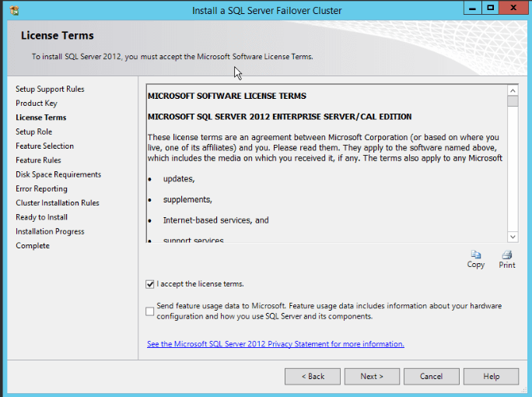Go back with the Back button
The width and height of the screenshot is (532, 397).
(x=312, y=377)
